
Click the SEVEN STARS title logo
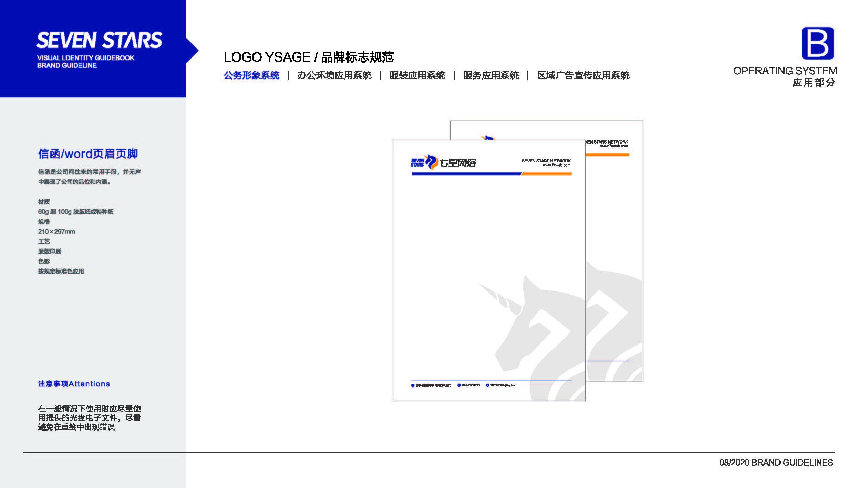click(x=99, y=40)
